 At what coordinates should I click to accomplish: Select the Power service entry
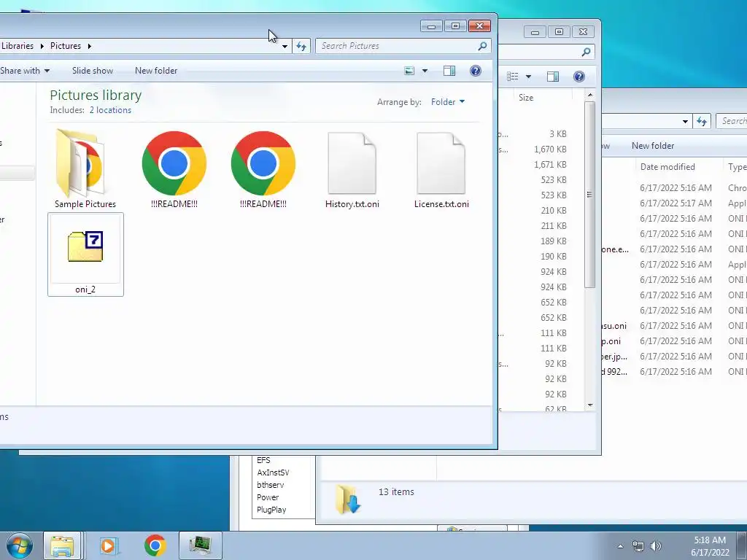(x=268, y=497)
